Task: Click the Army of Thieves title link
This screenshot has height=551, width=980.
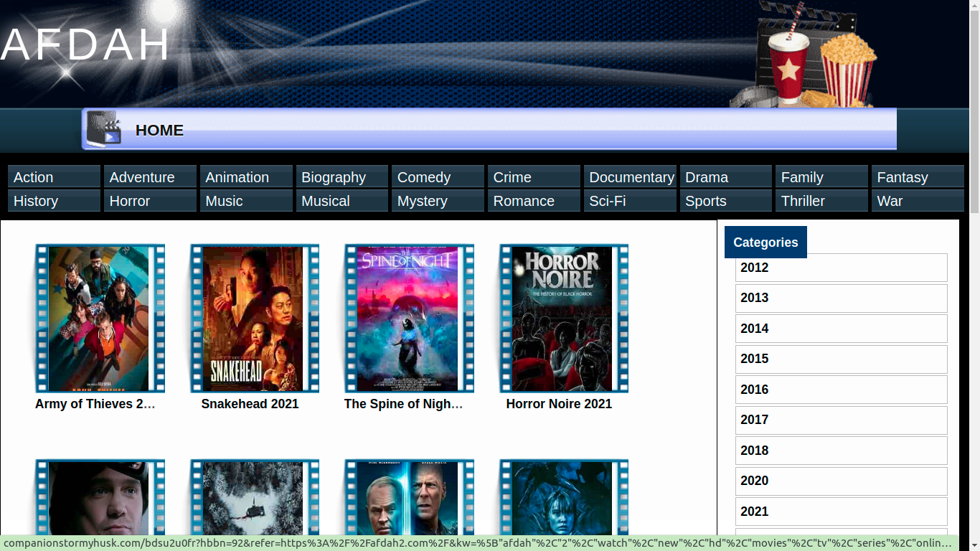Action: [95, 404]
